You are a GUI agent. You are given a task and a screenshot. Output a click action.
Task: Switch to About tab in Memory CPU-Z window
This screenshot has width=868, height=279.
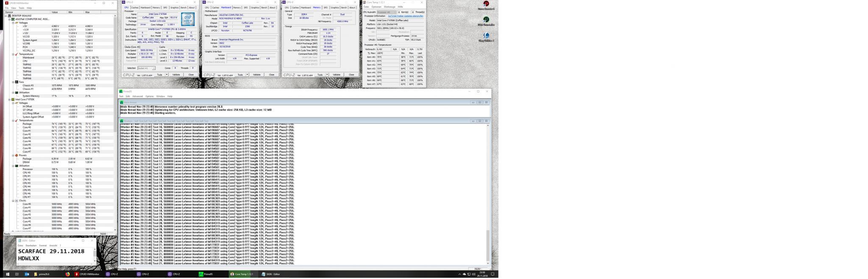tap(352, 7)
